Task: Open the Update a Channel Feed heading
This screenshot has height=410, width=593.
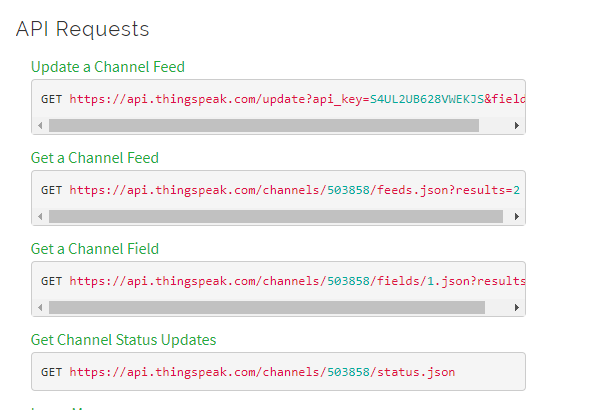Action: click(108, 67)
